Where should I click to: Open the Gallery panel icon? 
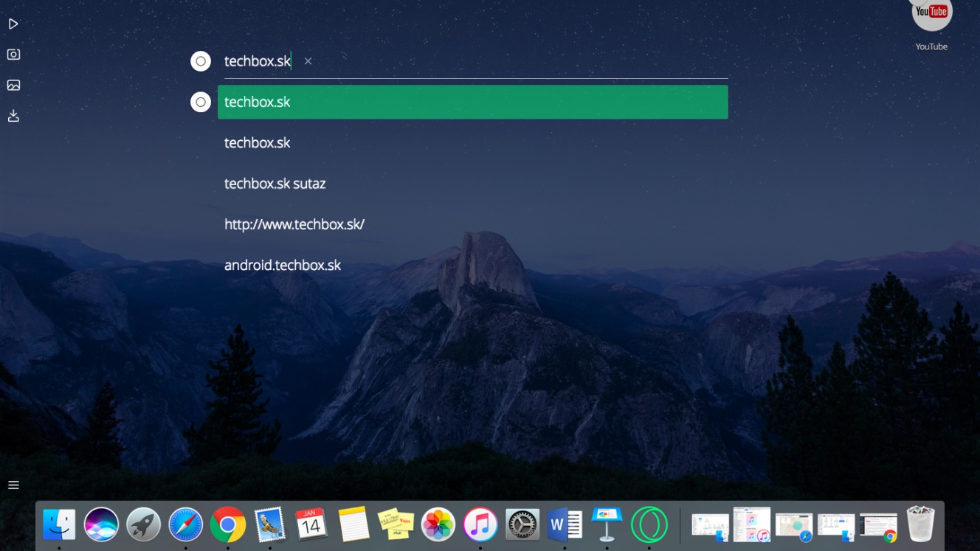(x=13, y=86)
